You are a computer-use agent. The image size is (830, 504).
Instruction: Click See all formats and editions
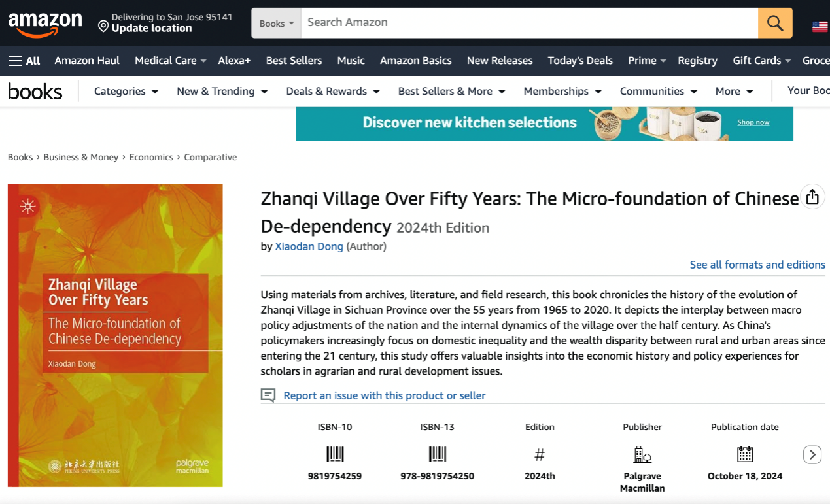757,265
